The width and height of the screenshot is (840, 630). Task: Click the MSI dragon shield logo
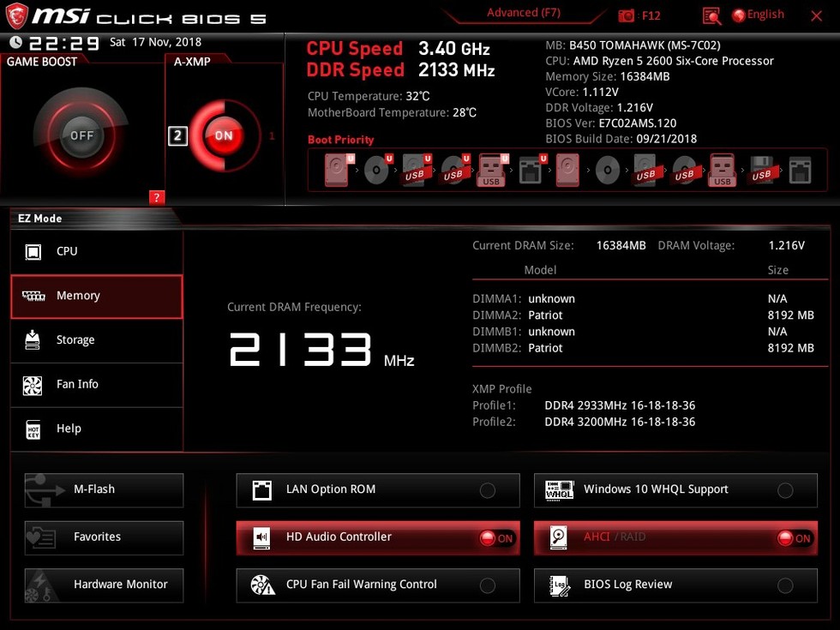(x=16, y=16)
